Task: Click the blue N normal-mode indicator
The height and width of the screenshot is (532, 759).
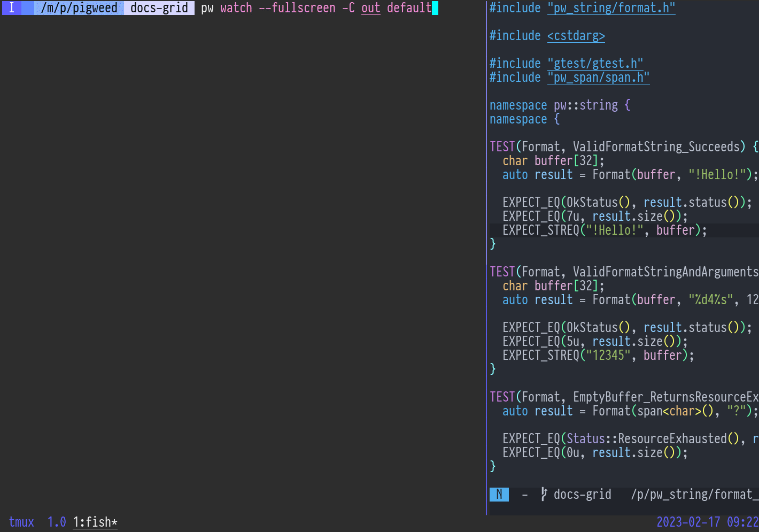Action: 499,495
